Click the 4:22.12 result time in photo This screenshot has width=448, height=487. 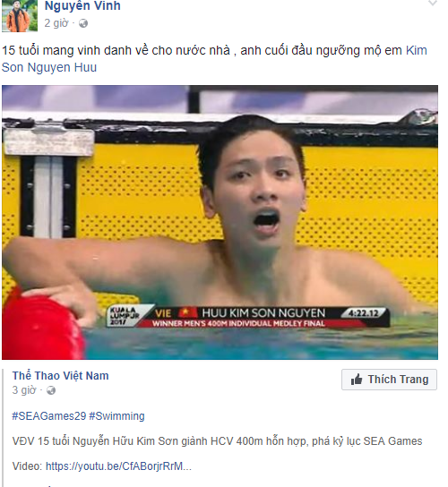[363, 312]
